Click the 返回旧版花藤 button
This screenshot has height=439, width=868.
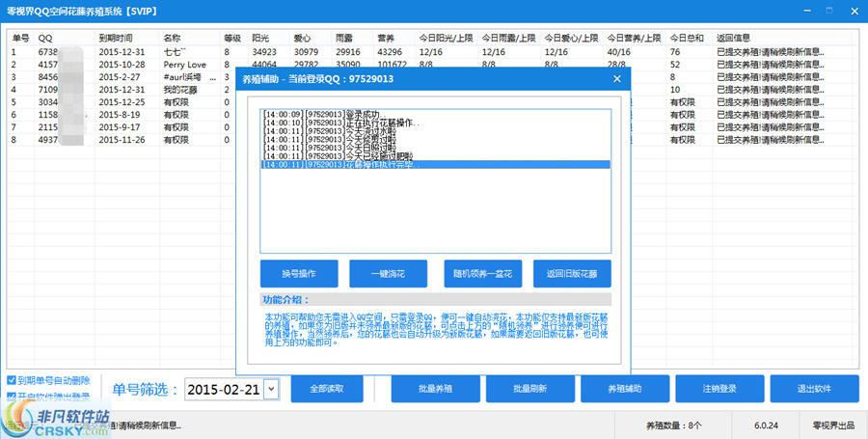click(572, 273)
